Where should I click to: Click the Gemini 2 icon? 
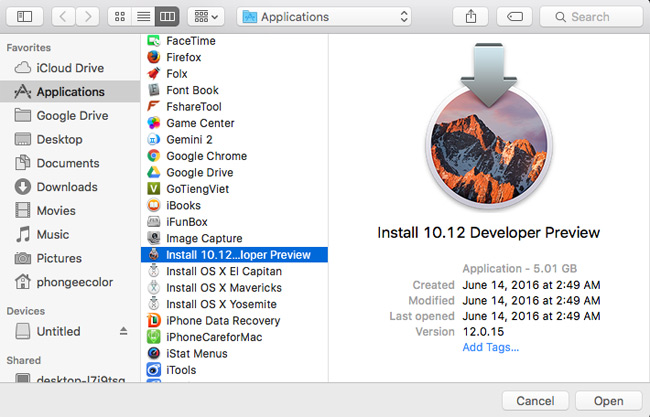click(x=154, y=140)
